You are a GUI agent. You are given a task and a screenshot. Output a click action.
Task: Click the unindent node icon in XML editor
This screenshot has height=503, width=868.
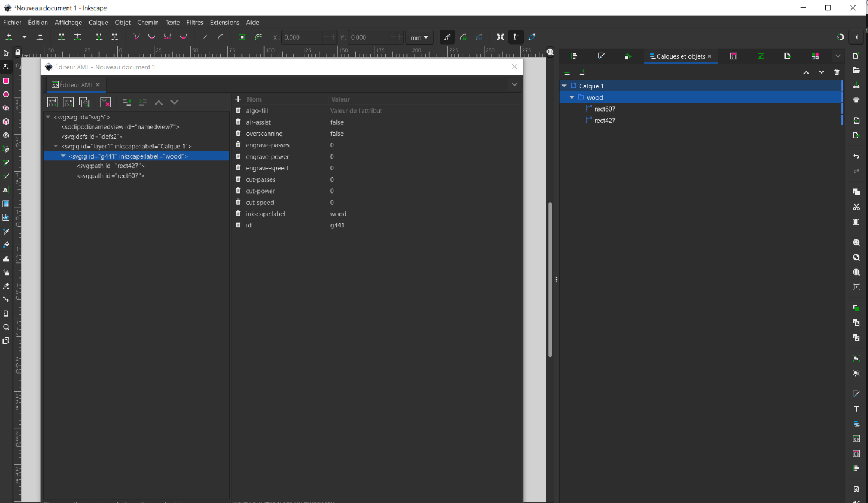coord(127,102)
